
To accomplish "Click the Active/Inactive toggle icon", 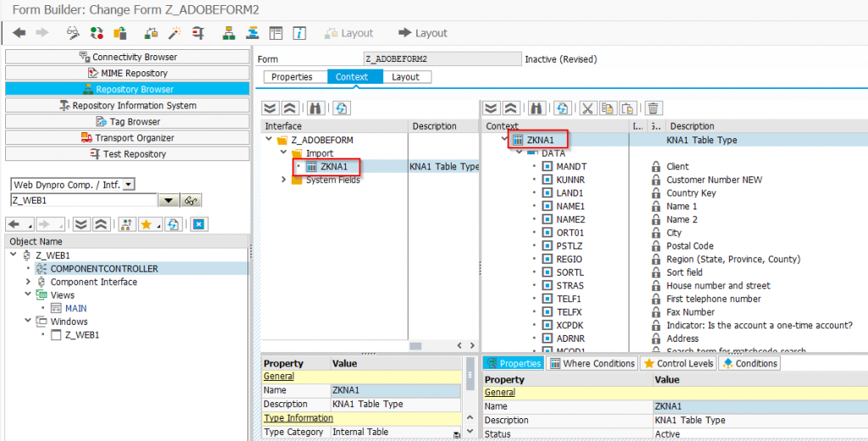I will click(97, 33).
